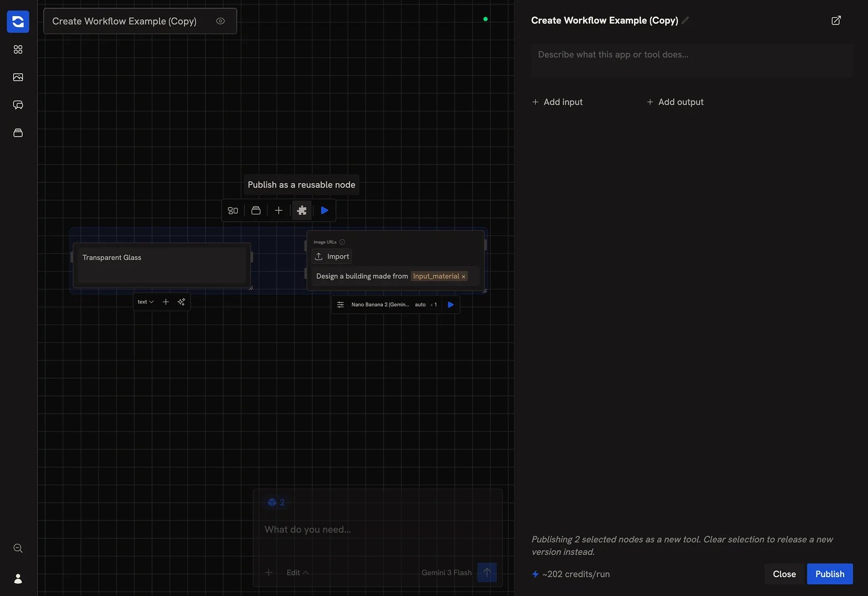The height and width of the screenshot is (596, 868).
Task: Click inside the Transparent Glass text node
Action: (x=162, y=266)
